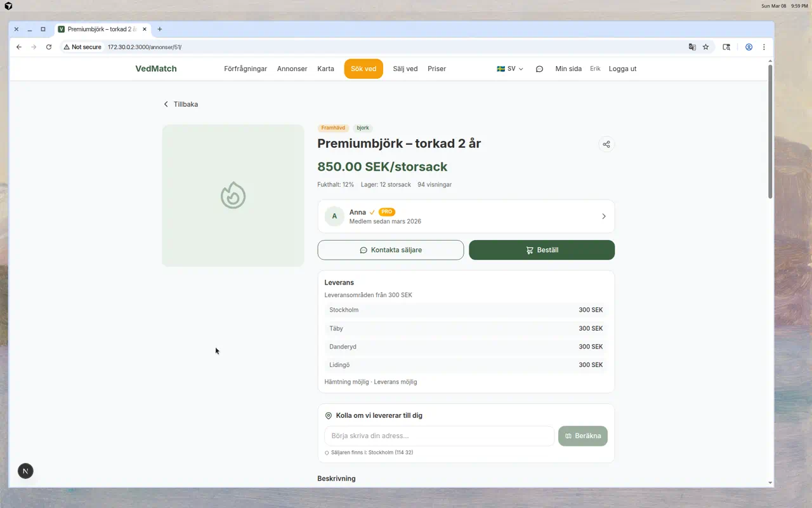Click the browser translate page icon
The image size is (812, 508).
692,47
